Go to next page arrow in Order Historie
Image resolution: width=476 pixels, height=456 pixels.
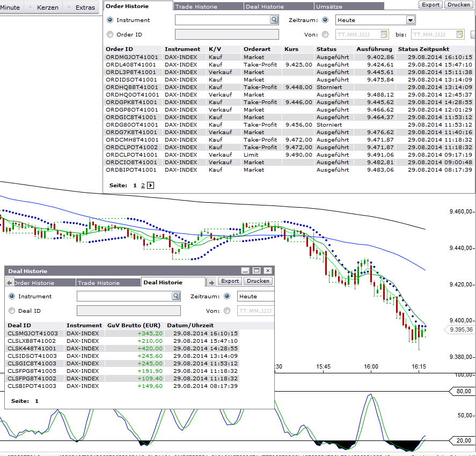(x=150, y=186)
